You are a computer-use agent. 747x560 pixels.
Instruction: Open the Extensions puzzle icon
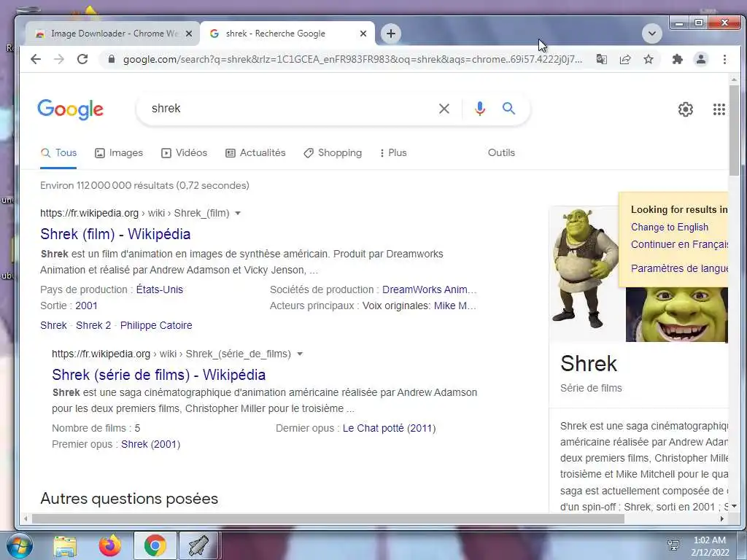point(677,59)
